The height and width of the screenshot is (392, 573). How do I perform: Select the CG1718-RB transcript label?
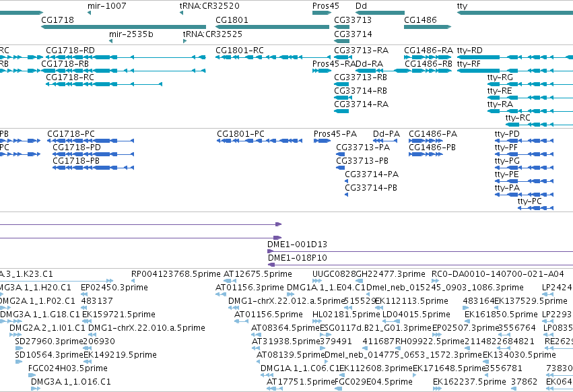65,63
